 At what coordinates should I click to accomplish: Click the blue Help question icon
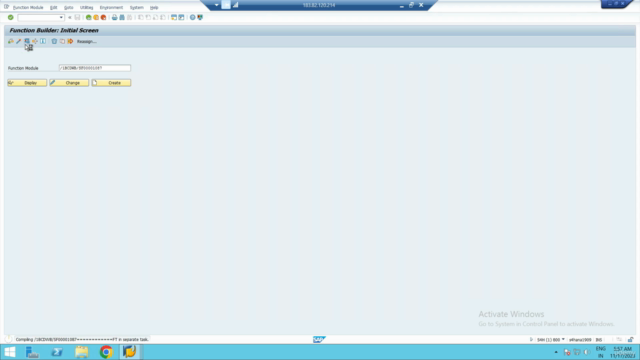pyautogui.click(x=193, y=18)
